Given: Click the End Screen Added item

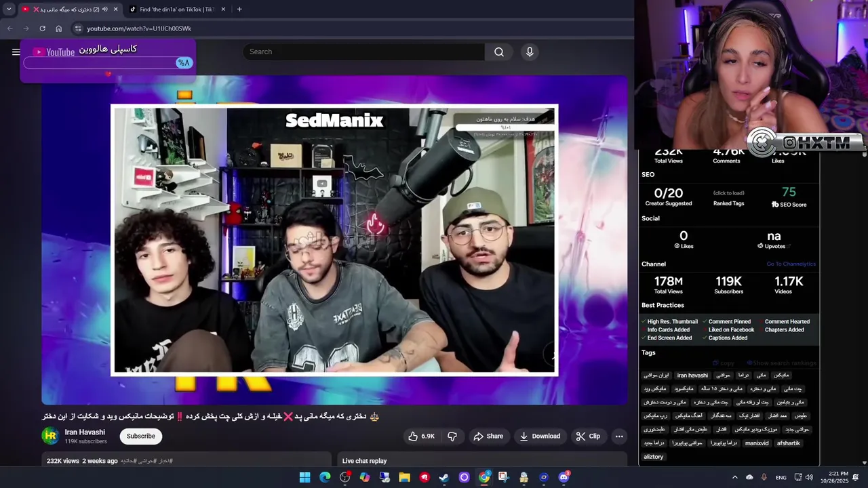Looking at the screenshot, I should (x=667, y=338).
